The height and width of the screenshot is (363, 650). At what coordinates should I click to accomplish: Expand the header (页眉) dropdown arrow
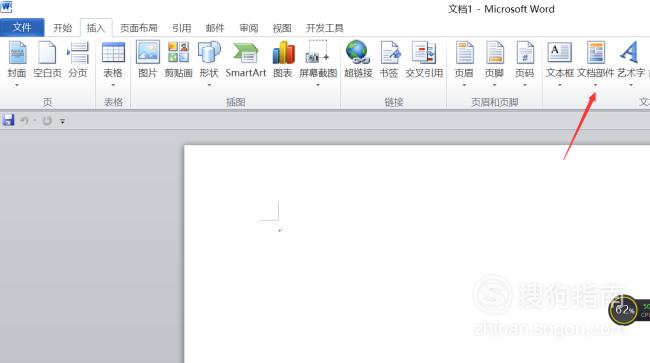click(464, 85)
